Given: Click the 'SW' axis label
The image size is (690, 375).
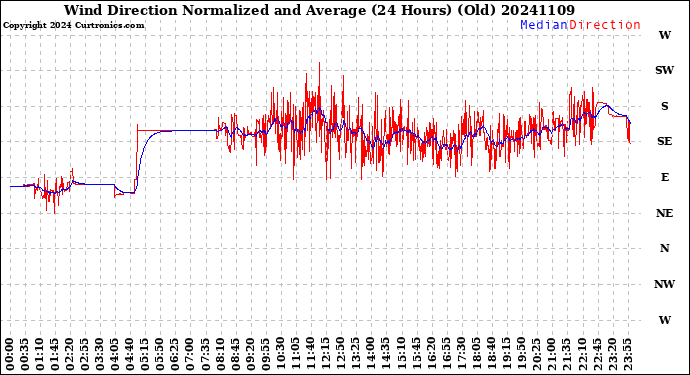Looking at the screenshot, I should click(664, 70).
